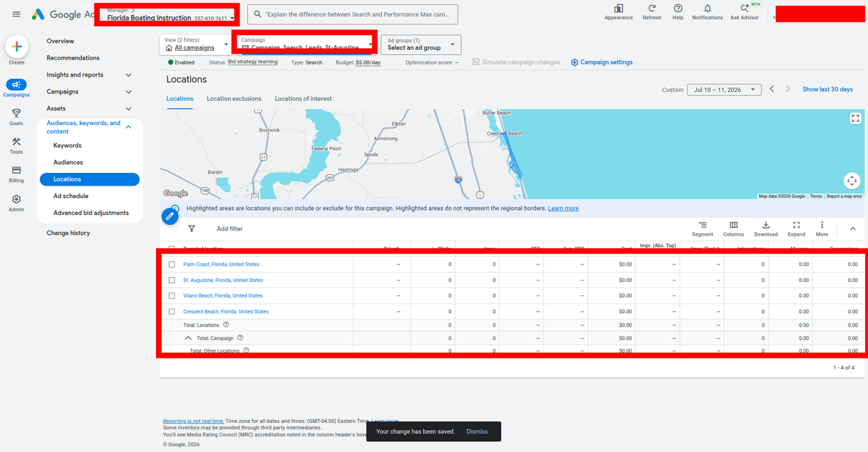Open Audiences in sidebar

click(x=68, y=163)
